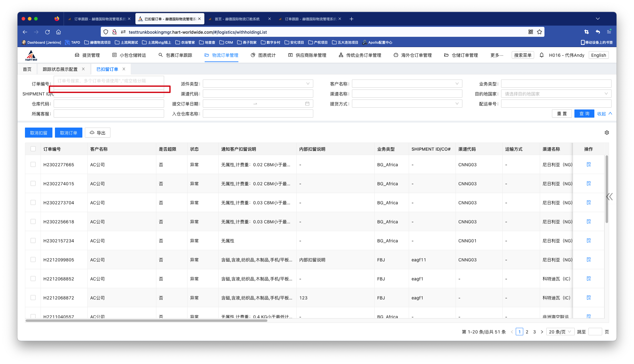Open detail icon for order H2302277665
This screenshot has height=364, width=634.
coord(588,164)
